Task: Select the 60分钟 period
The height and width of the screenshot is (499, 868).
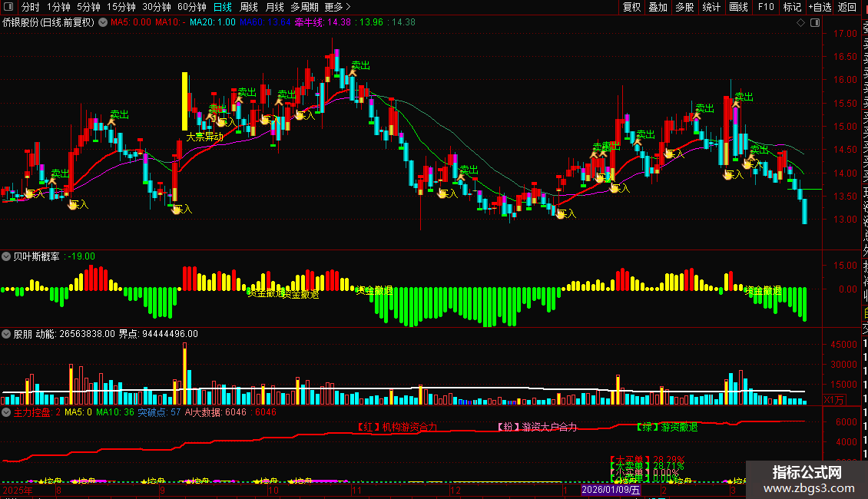Action: [x=191, y=7]
